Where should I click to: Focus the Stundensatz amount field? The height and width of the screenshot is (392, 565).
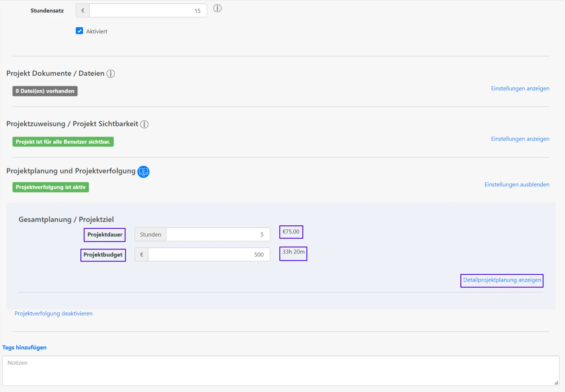(148, 11)
